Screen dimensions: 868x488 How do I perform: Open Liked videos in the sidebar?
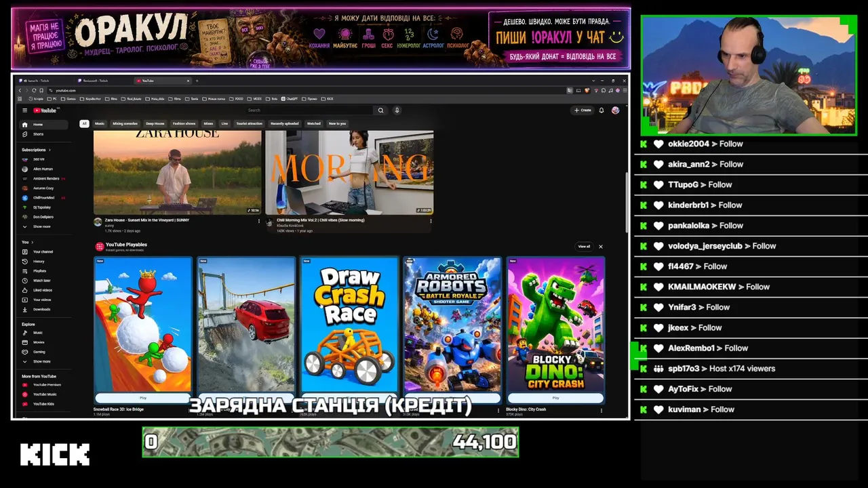tap(45, 290)
